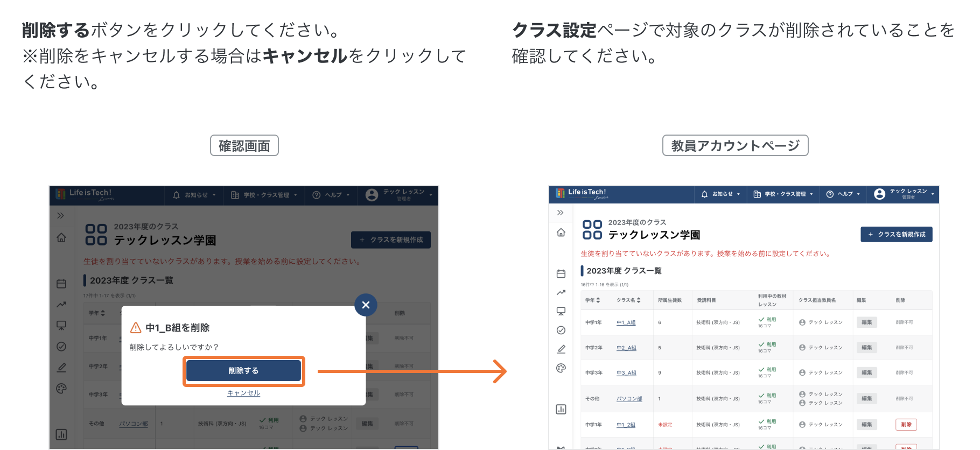Image resolution: width=980 pixels, height=450 pixels.
Task: Close the delete dialog with the X icon
Action: pyautogui.click(x=366, y=305)
